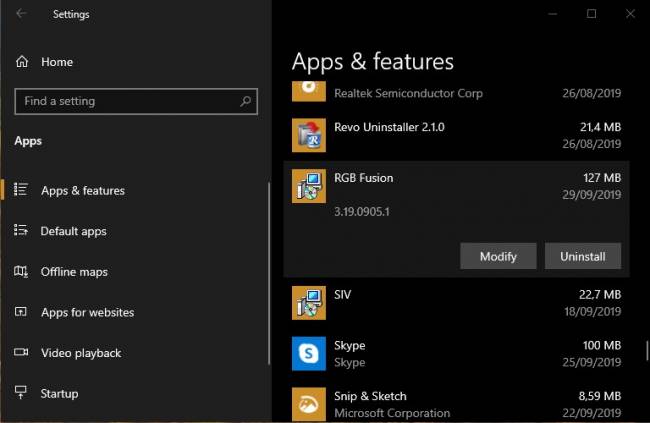Click the Revo Uninstaller app icon

pos(310,135)
